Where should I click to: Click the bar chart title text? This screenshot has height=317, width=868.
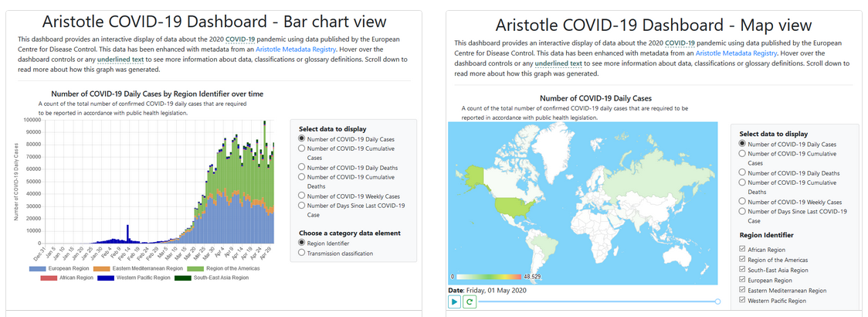(x=158, y=94)
